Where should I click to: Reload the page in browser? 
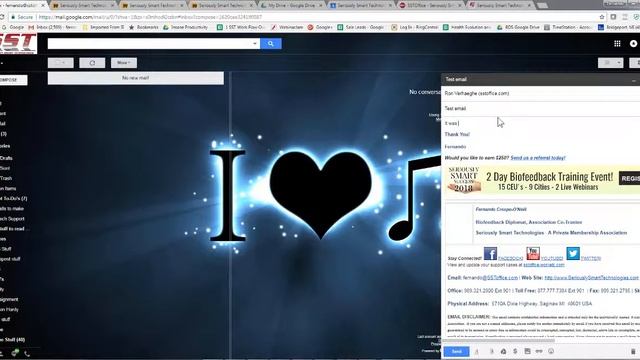[x=2, y=17]
